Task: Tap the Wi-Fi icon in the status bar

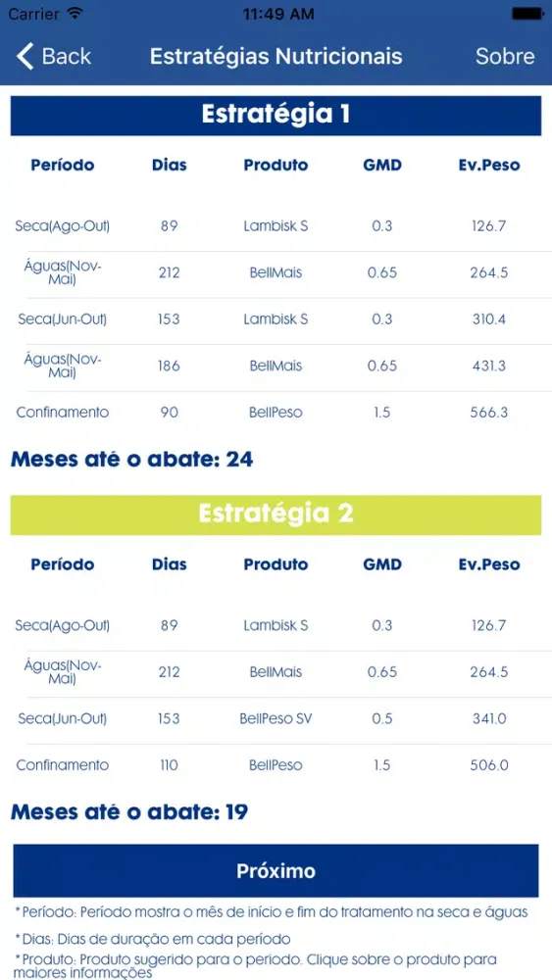Action: (75, 14)
